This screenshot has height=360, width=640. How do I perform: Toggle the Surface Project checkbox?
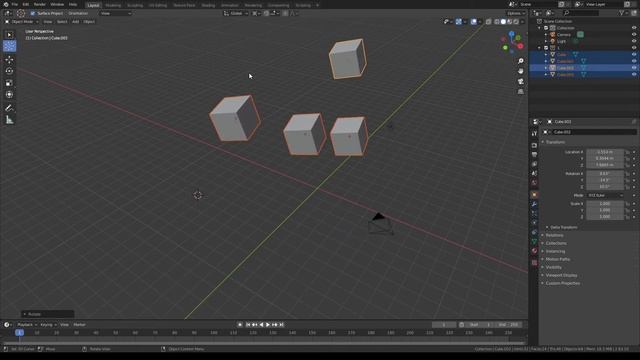(33, 13)
